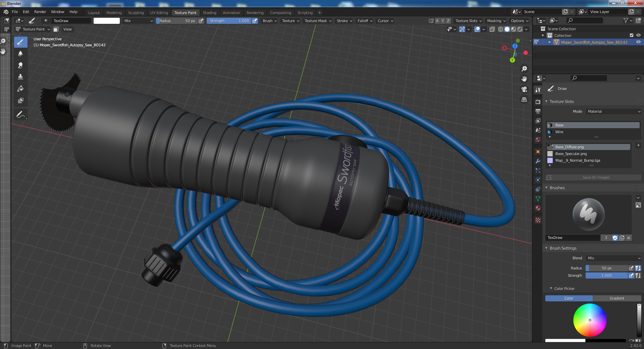Toggle Y axis symmetry
Screen dimensions: 644x349
[x=443, y=21]
